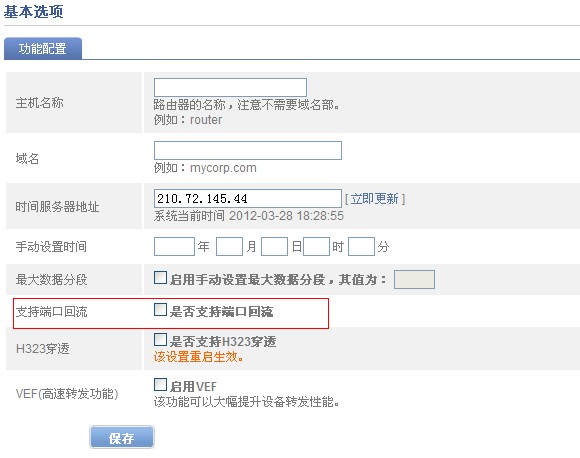The height and width of the screenshot is (458, 580).
Task: Click the 启用VEF label text
Action: pyautogui.click(x=193, y=387)
